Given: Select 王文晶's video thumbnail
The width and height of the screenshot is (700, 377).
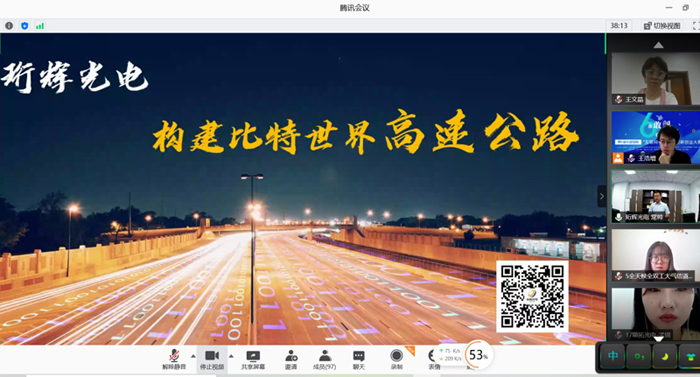Looking at the screenshot, I should coord(655,79).
